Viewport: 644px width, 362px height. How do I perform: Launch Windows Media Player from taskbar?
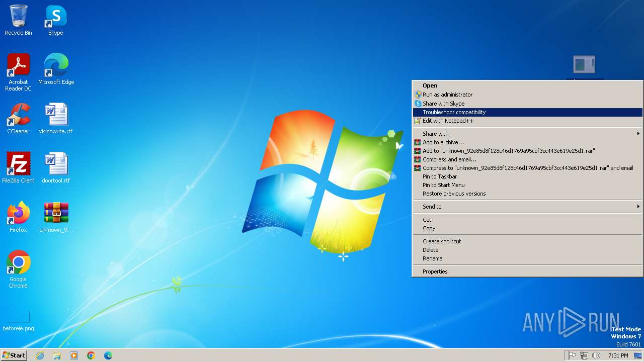click(x=74, y=355)
